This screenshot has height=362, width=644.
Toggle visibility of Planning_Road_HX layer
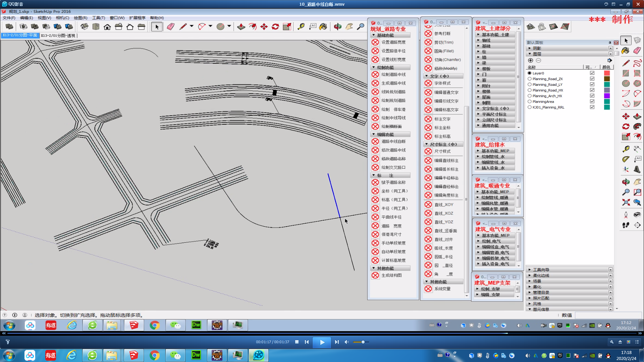click(x=592, y=90)
